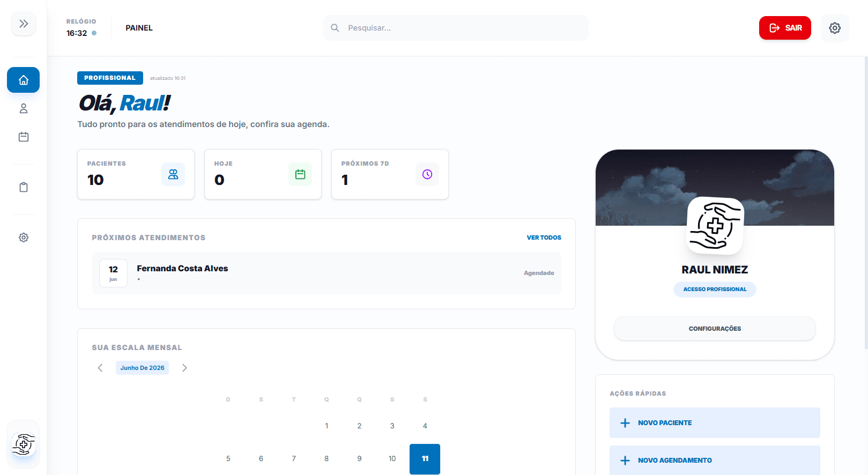Open the Junho De 2026 month selector

click(142, 368)
